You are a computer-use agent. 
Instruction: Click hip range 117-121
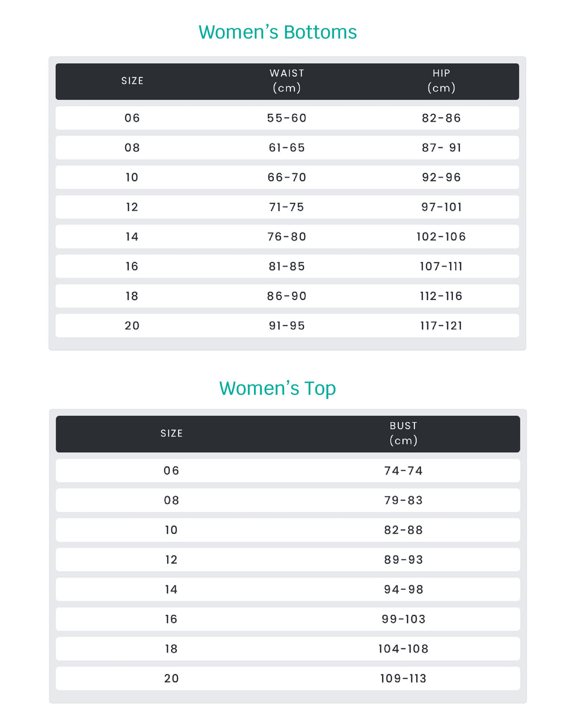coord(441,326)
